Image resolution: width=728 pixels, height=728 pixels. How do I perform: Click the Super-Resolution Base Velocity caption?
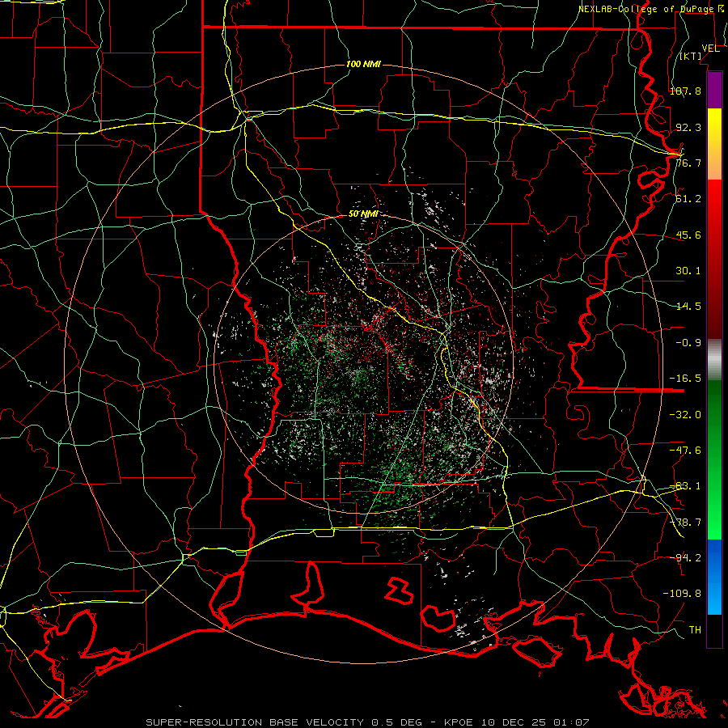367,722
